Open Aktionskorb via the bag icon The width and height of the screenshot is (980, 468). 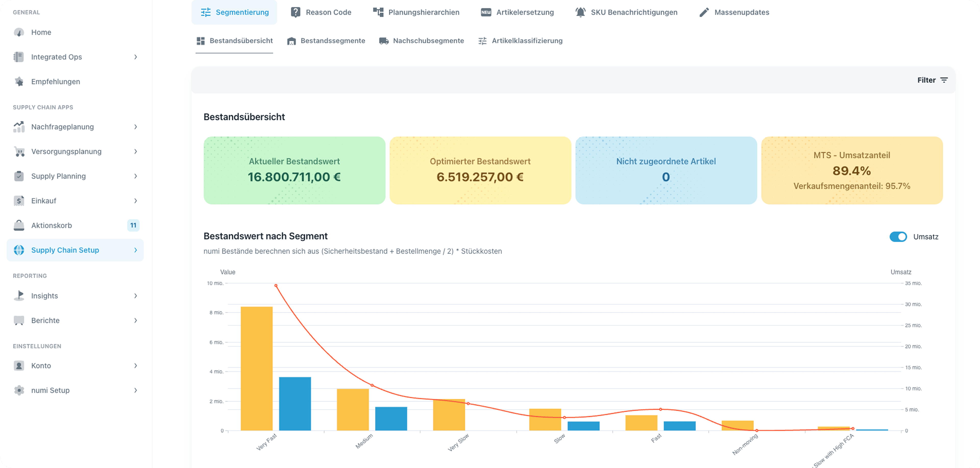tap(19, 225)
